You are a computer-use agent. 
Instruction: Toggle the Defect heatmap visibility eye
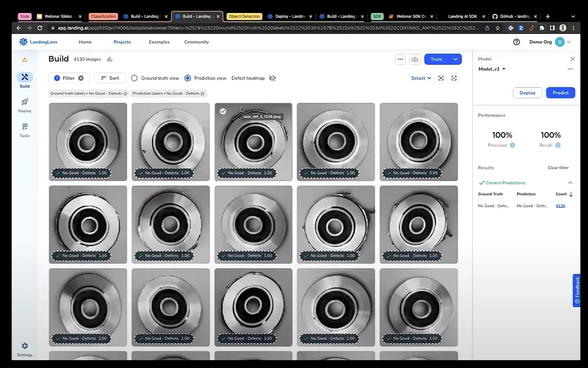272,78
